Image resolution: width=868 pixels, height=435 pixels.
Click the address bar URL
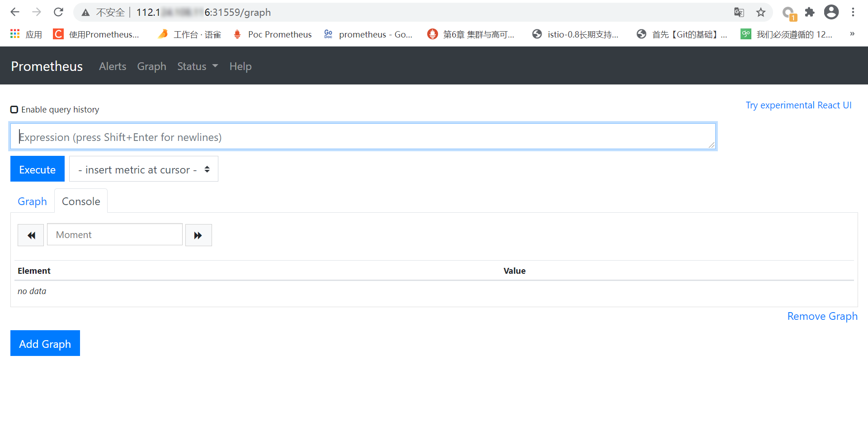click(x=203, y=12)
